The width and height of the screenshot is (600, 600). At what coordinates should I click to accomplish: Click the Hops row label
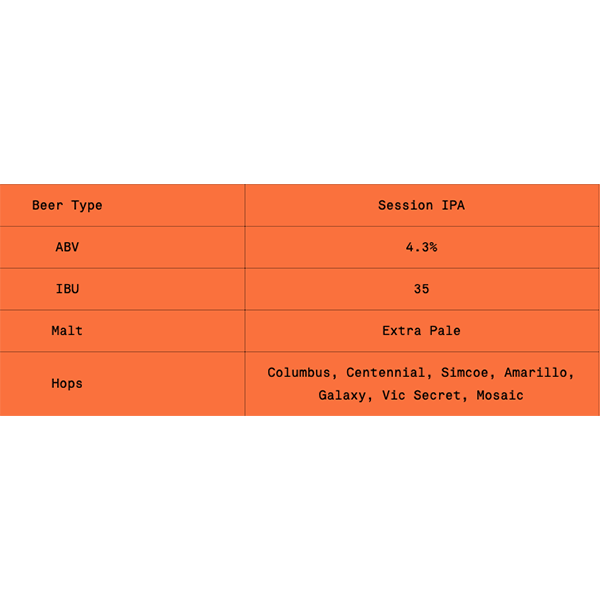tap(67, 383)
